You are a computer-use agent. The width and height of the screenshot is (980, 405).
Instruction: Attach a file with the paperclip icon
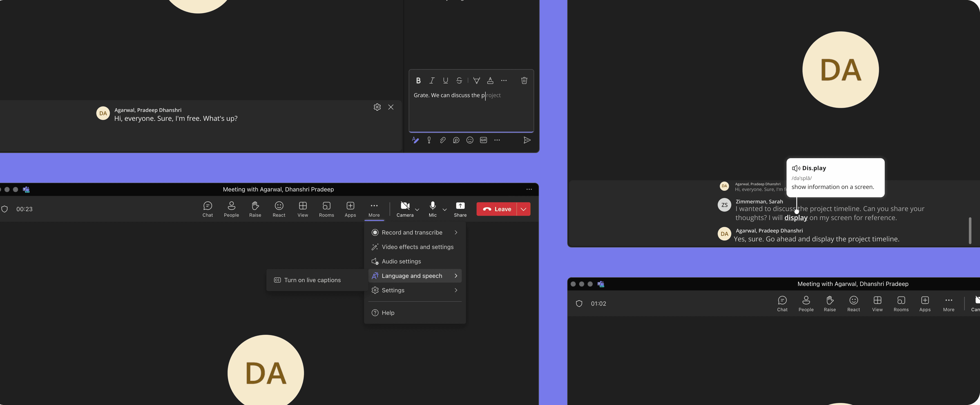442,140
